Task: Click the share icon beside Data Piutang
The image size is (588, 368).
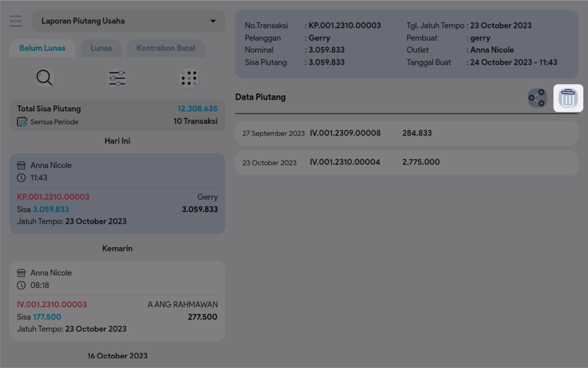Action: (x=537, y=98)
